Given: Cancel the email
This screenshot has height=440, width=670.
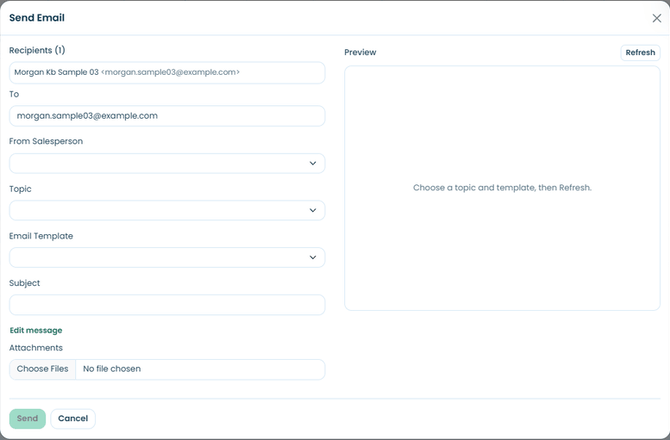Looking at the screenshot, I should pos(73,419).
